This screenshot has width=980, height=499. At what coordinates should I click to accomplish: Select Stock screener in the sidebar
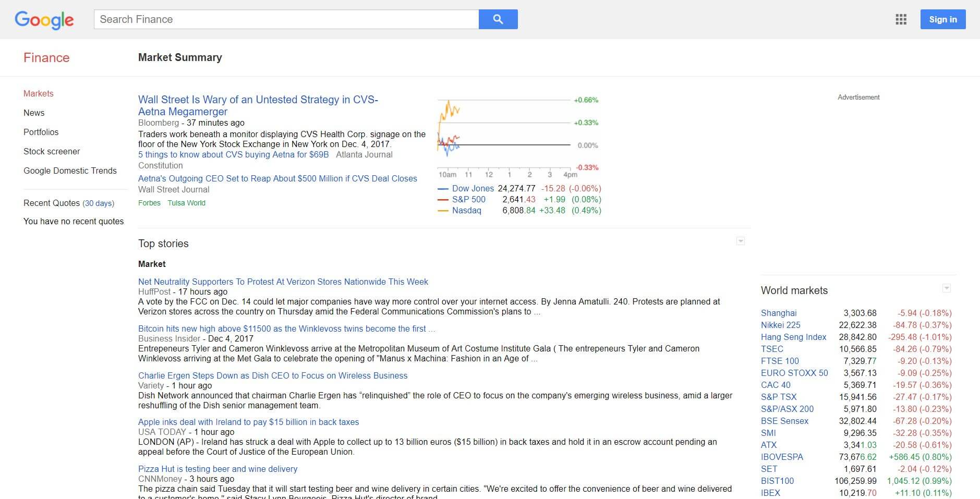click(x=52, y=151)
